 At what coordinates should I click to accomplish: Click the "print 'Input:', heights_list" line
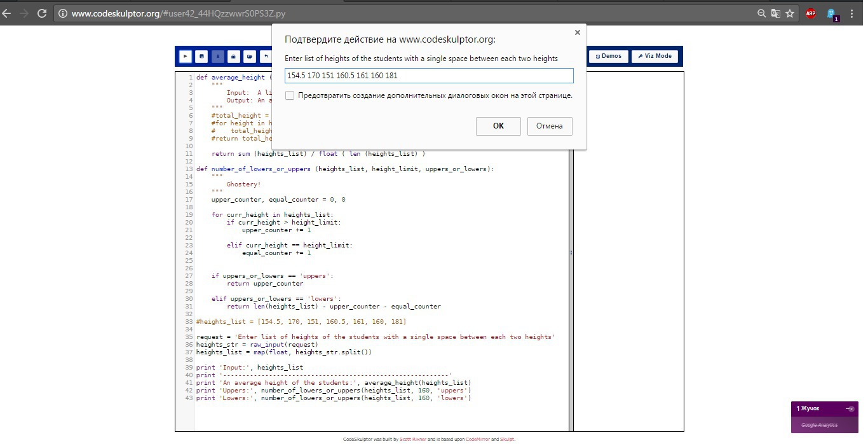(x=250, y=368)
